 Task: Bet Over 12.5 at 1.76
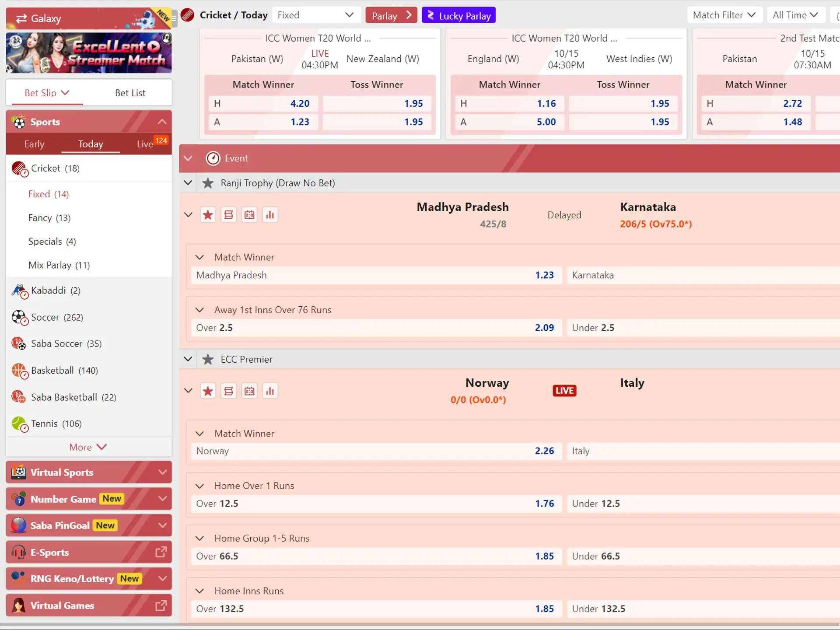click(376, 504)
